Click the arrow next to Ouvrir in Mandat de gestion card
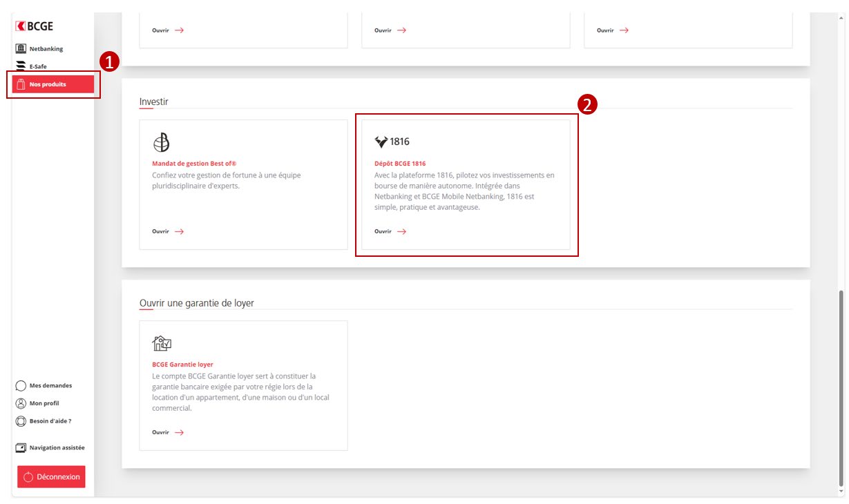This screenshot has width=849, height=504. coord(179,231)
